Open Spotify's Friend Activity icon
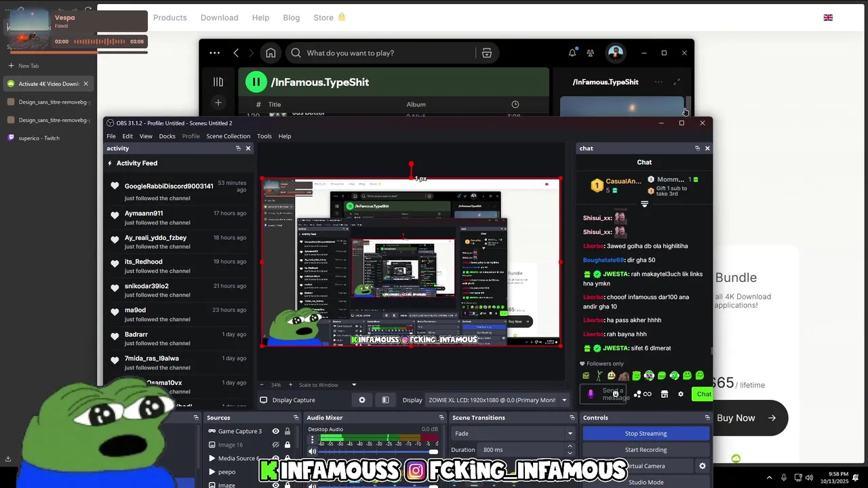This screenshot has width=868, height=488. (591, 53)
